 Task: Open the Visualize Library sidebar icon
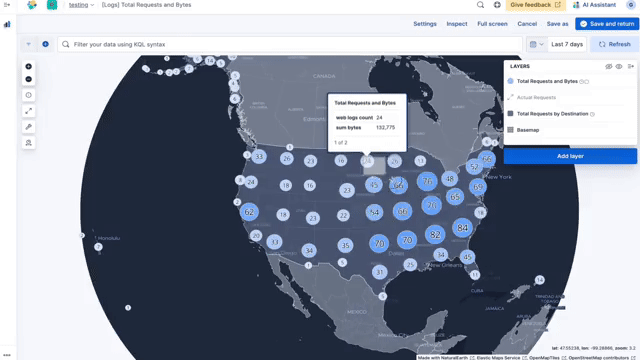(7, 24)
